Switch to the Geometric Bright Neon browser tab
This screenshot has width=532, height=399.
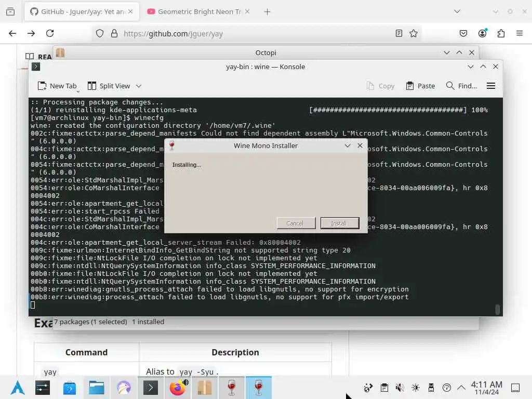tap(199, 11)
